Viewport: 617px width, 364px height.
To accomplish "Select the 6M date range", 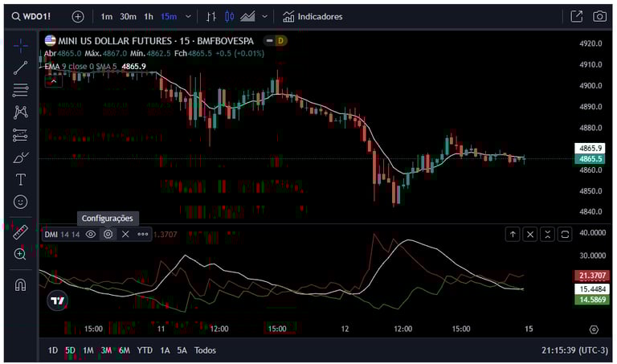I will [124, 350].
